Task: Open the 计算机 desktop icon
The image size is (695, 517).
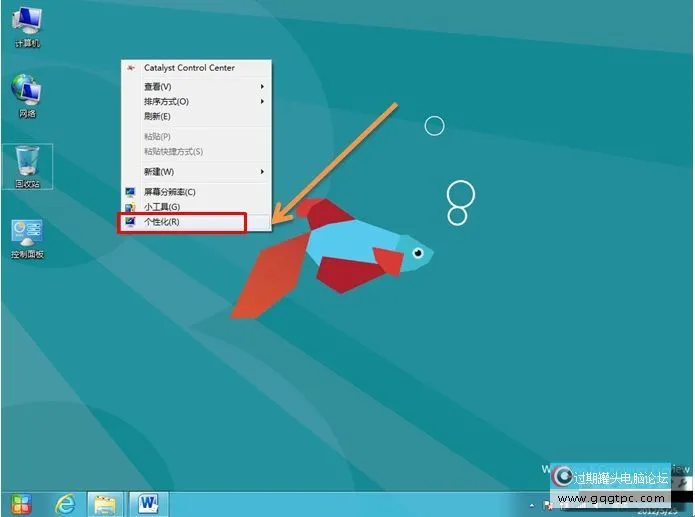Action: [27, 24]
